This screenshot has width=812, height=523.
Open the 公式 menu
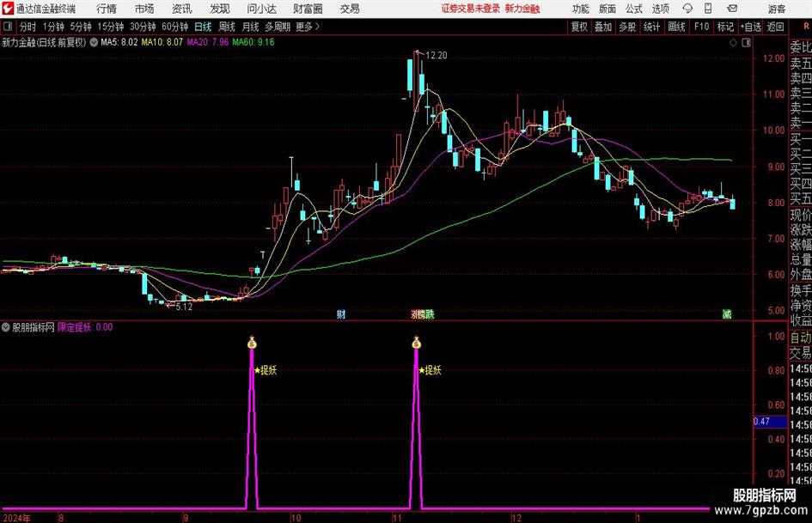[x=634, y=9]
